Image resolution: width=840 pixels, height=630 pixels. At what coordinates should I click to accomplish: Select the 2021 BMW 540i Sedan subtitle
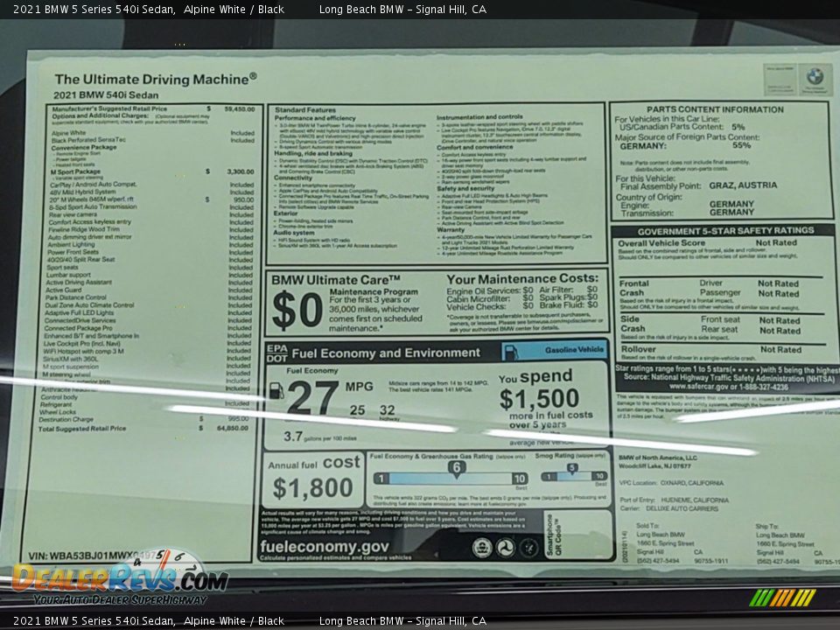pos(106,95)
